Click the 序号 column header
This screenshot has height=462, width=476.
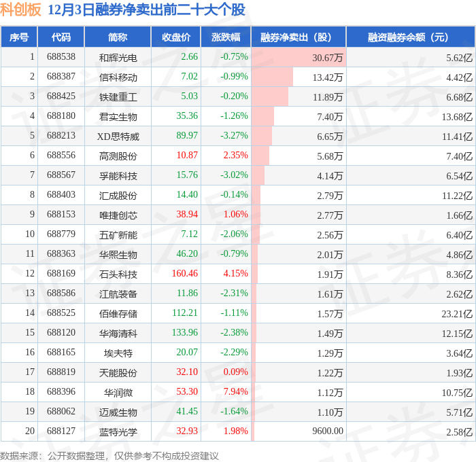[x=19, y=37]
